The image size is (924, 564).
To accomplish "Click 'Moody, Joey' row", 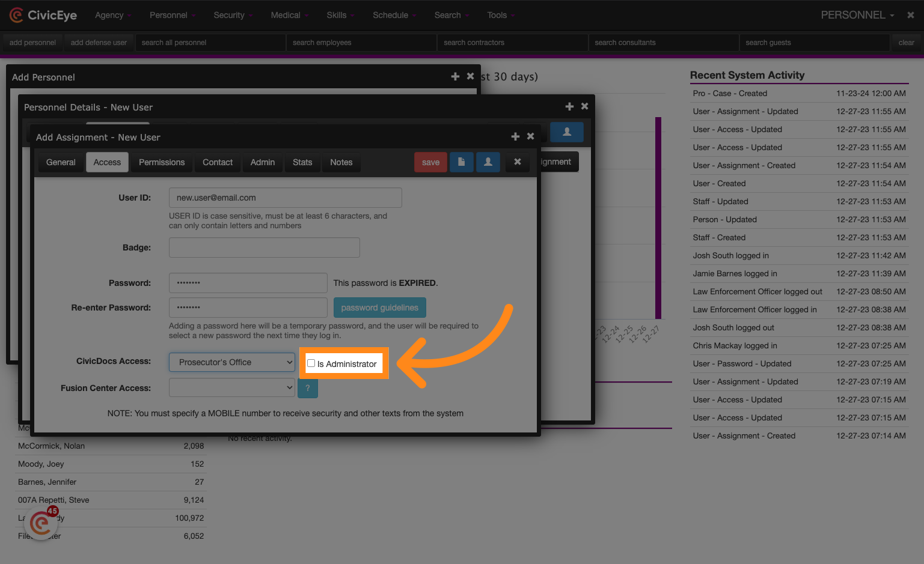I will (x=111, y=464).
